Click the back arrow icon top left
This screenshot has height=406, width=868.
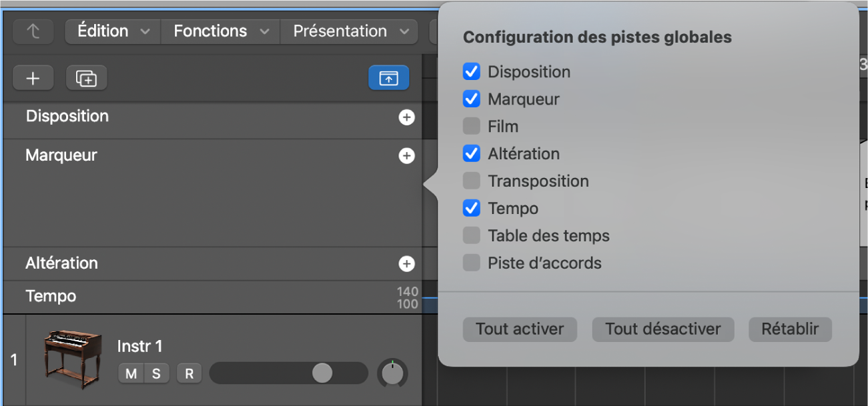click(33, 31)
